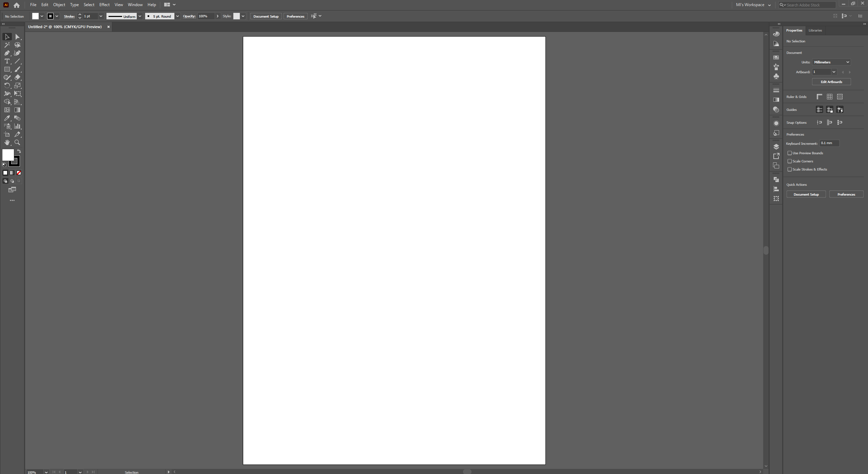
Task: Select the Zoom tool
Action: (18, 142)
